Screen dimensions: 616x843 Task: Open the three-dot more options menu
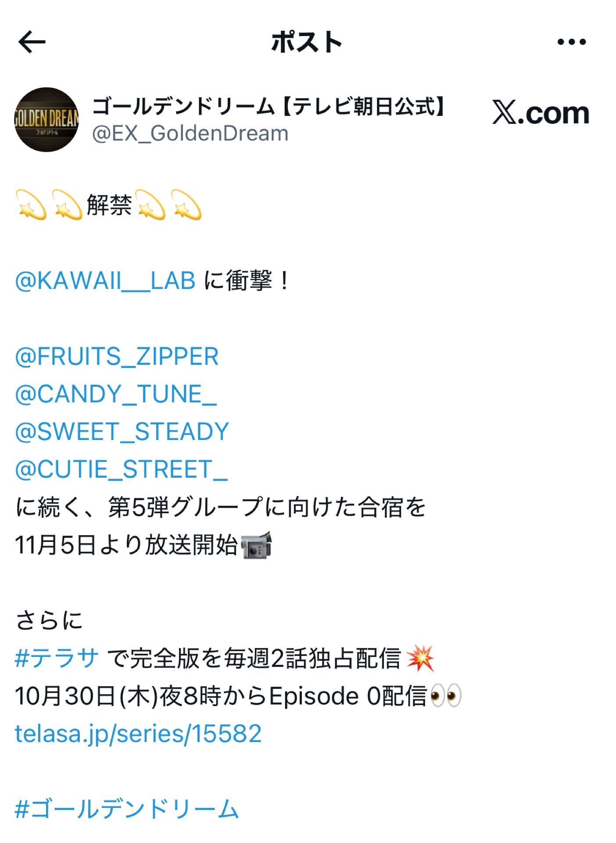(x=571, y=42)
